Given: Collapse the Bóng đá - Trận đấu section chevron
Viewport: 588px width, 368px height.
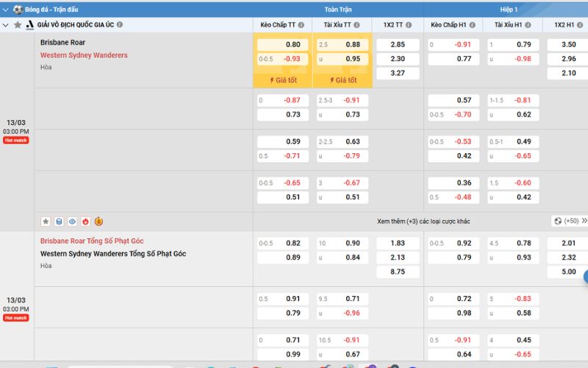Looking at the screenshot, I should click(5, 10).
